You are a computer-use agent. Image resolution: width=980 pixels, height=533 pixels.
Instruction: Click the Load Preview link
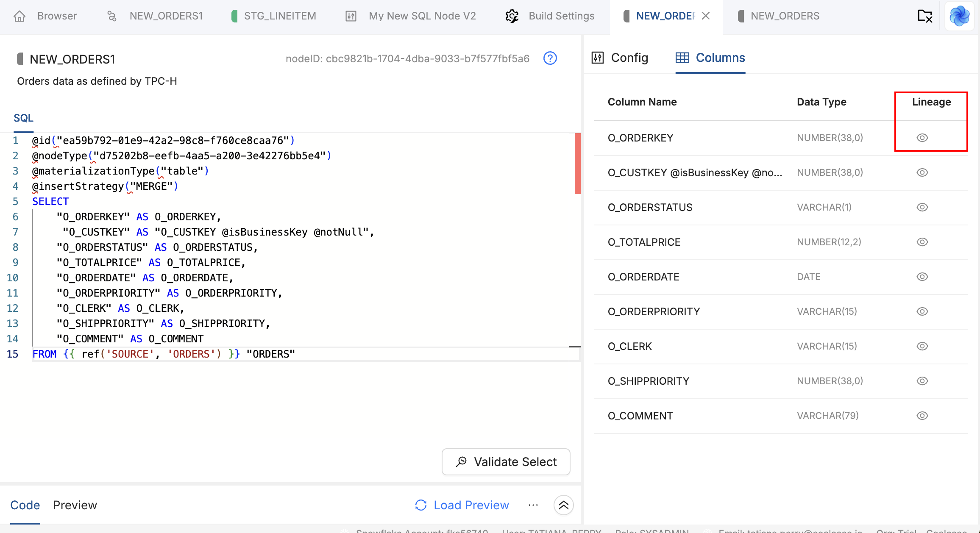(x=471, y=505)
